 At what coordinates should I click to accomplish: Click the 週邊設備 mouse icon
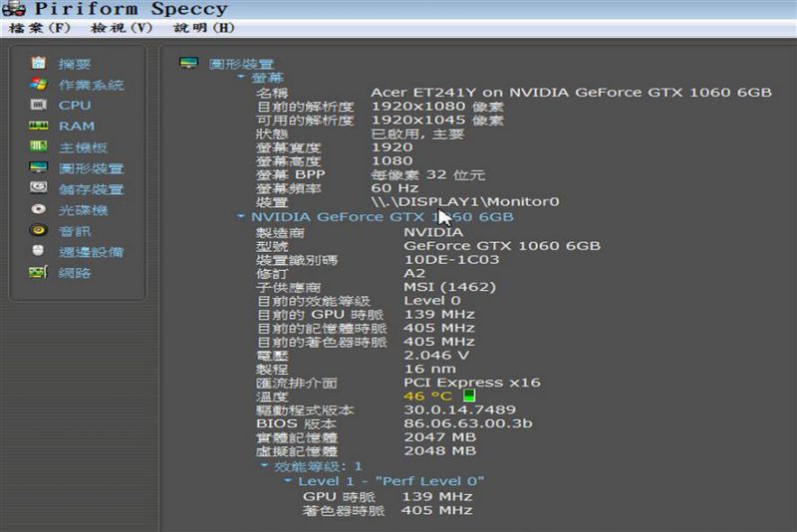pos(38,251)
